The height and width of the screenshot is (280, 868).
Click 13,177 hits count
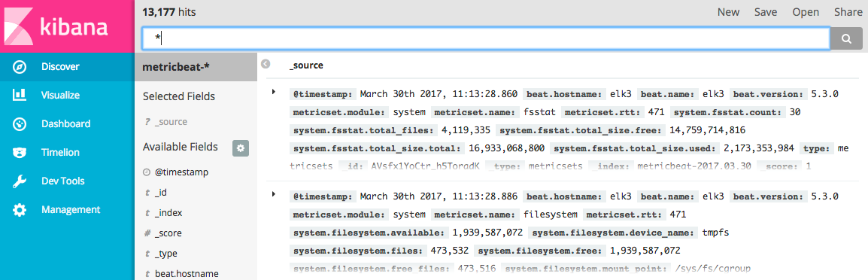[168, 11]
